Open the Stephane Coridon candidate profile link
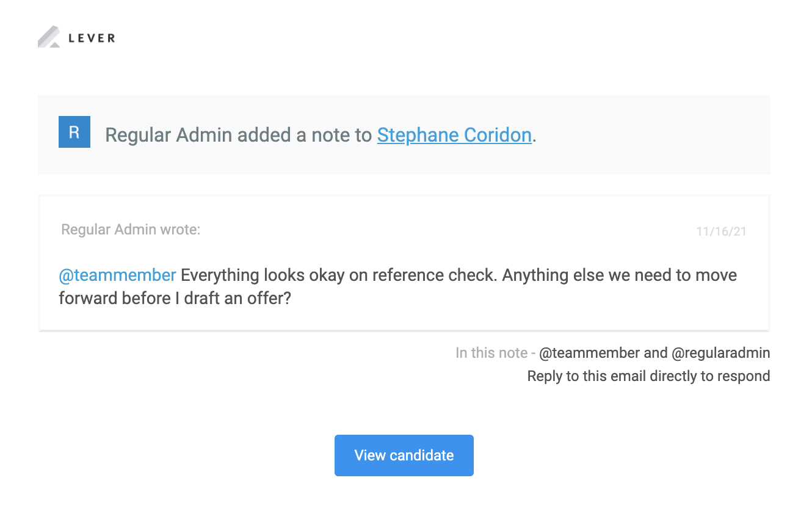The height and width of the screenshot is (508, 812). pos(454,134)
